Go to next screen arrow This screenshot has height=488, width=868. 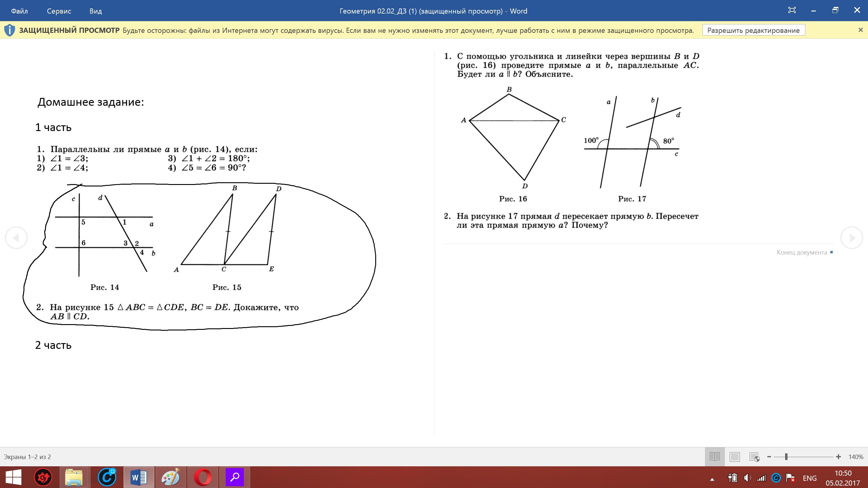851,238
